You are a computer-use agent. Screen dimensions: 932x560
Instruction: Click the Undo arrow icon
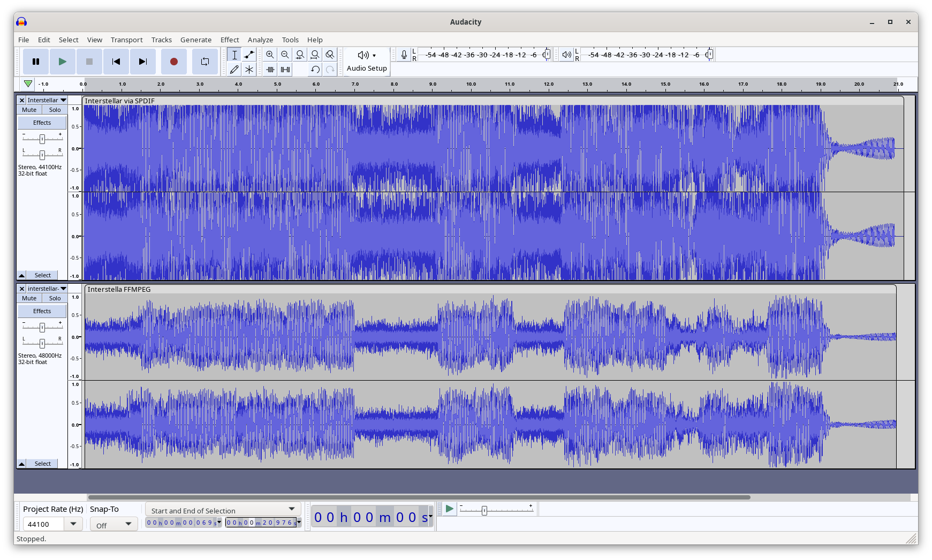pyautogui.click(x=315, y=70)
